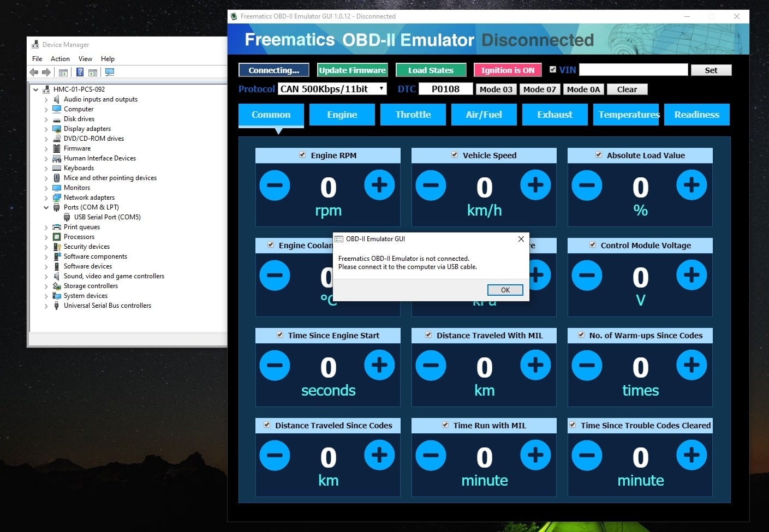Switch to the Throttle tab
The width and height of the screenshot is (769, 532).
(413, 115)
